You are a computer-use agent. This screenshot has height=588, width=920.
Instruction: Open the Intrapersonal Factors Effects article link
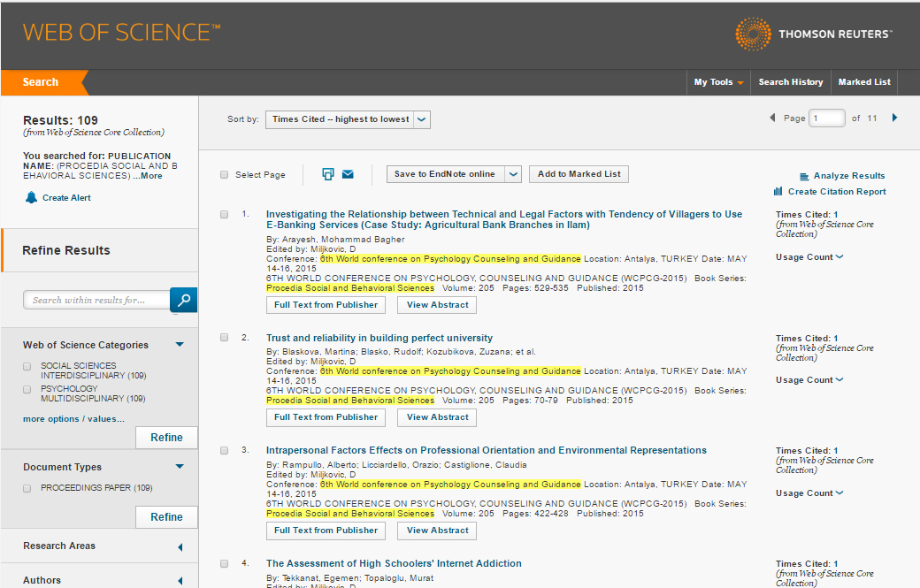487,451
